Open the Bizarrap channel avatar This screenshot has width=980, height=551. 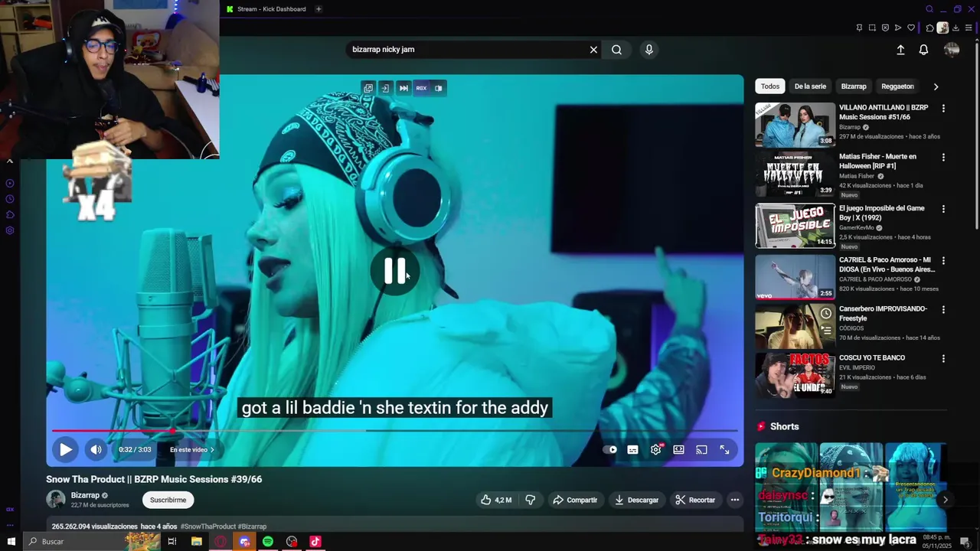[x=56, y=500]
